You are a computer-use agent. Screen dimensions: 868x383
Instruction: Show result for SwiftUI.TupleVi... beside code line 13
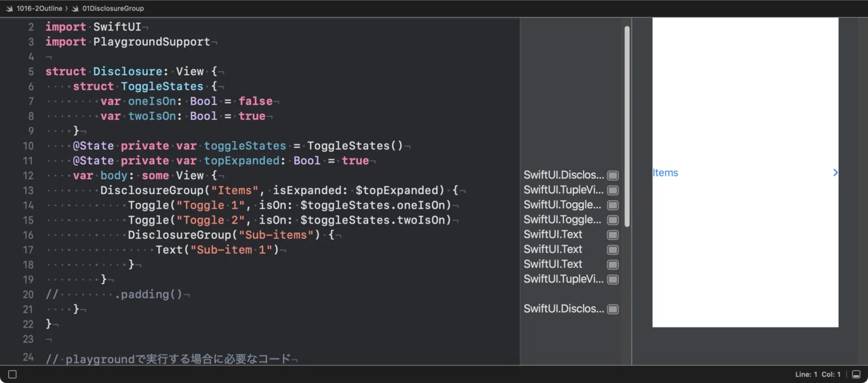613,190
